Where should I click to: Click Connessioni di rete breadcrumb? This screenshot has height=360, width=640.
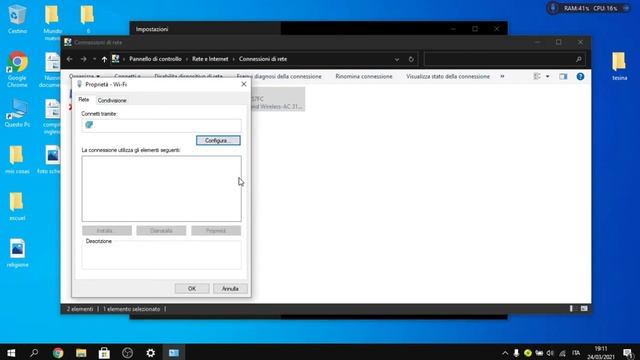[263, 59]
